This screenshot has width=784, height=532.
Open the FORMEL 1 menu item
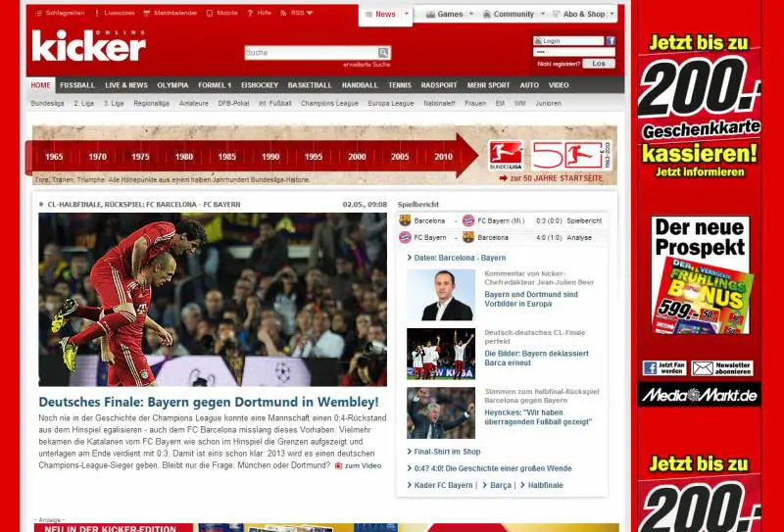(x=215, y=85)
